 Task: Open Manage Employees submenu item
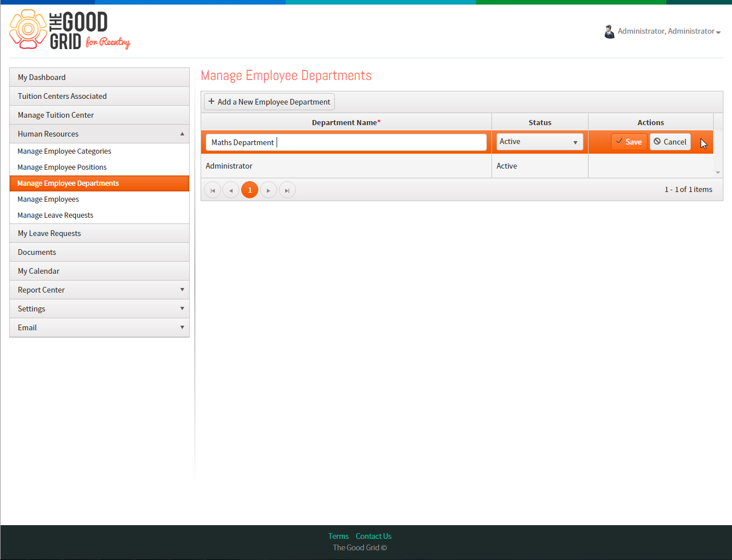pyautogui.click(x=99, y=199)
